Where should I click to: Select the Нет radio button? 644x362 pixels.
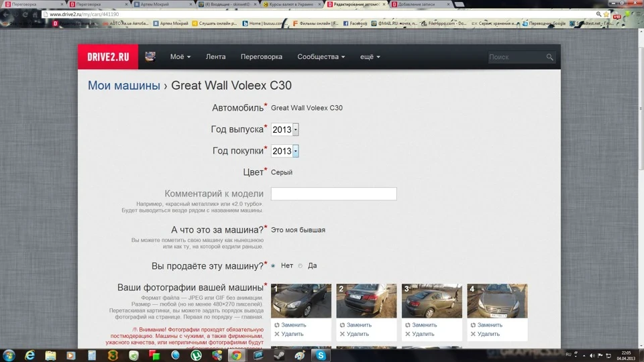273,266
